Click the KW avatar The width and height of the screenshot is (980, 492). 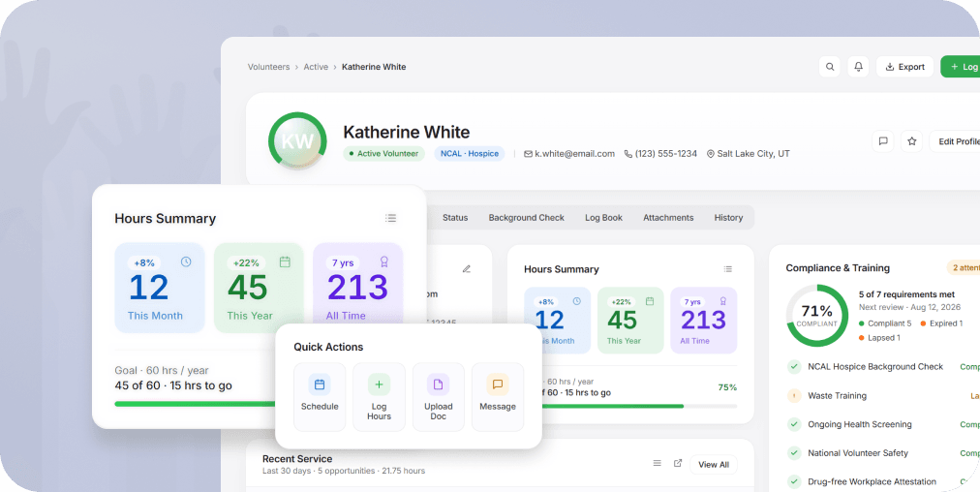pos(297,141)
